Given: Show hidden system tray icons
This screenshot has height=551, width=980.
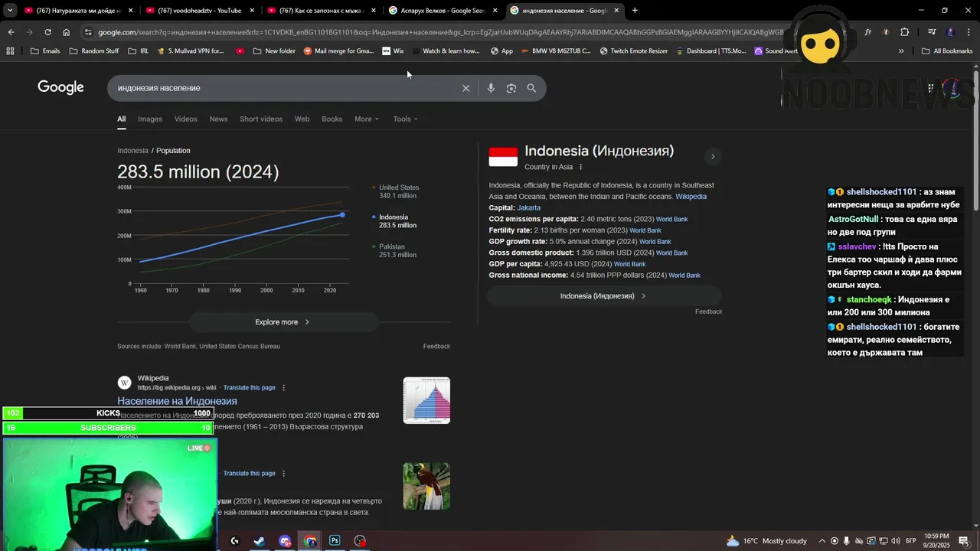Looking at the screenshot, I should point(822,541).
